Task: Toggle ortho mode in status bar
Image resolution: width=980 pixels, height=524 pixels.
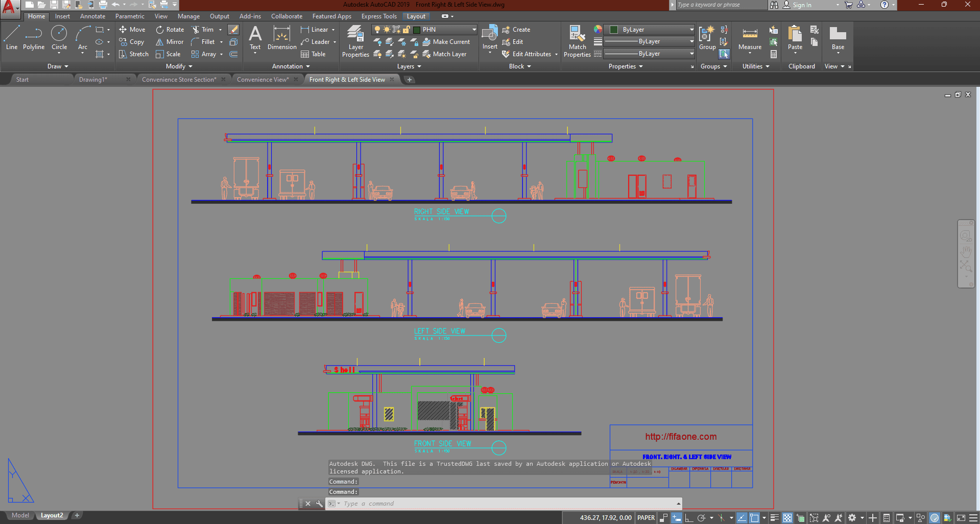Action: click(689, 517)
